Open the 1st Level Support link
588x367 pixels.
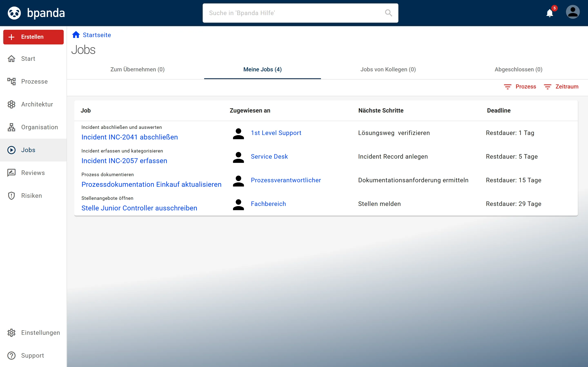click(276, 133)
